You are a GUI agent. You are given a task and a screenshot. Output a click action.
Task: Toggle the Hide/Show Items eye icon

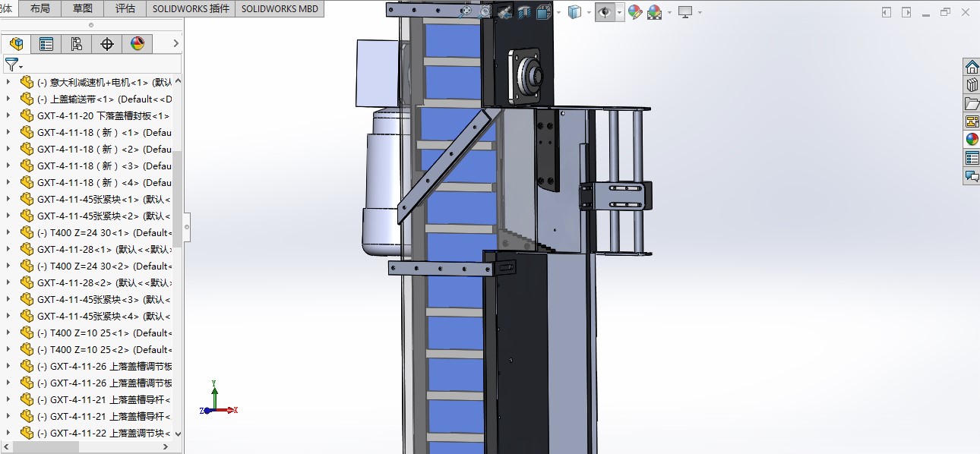605,11
